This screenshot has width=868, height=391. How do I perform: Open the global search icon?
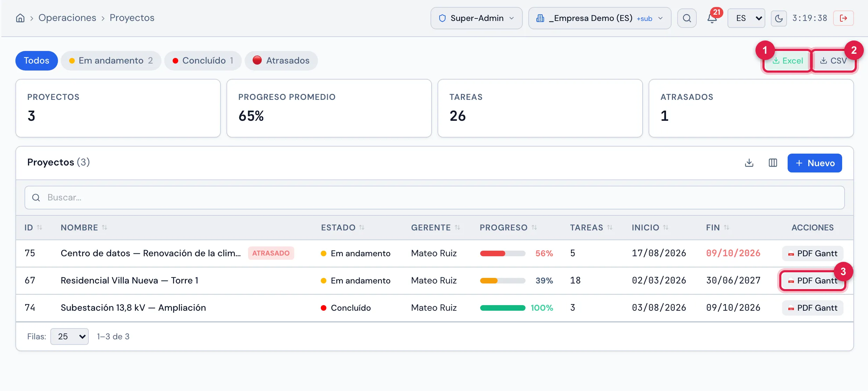[x=687, y=18]
